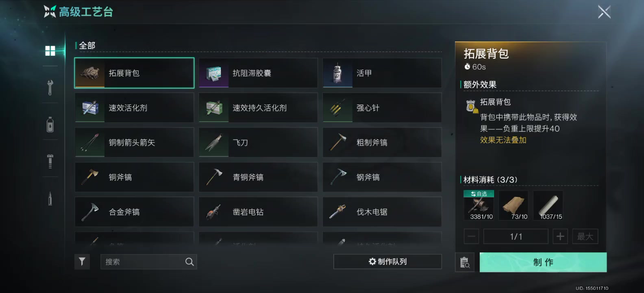The image size is (644, 293).
Task: Select the 凿岩电钻 recipe
Action: pyautogui.click(x=258, y=212)
